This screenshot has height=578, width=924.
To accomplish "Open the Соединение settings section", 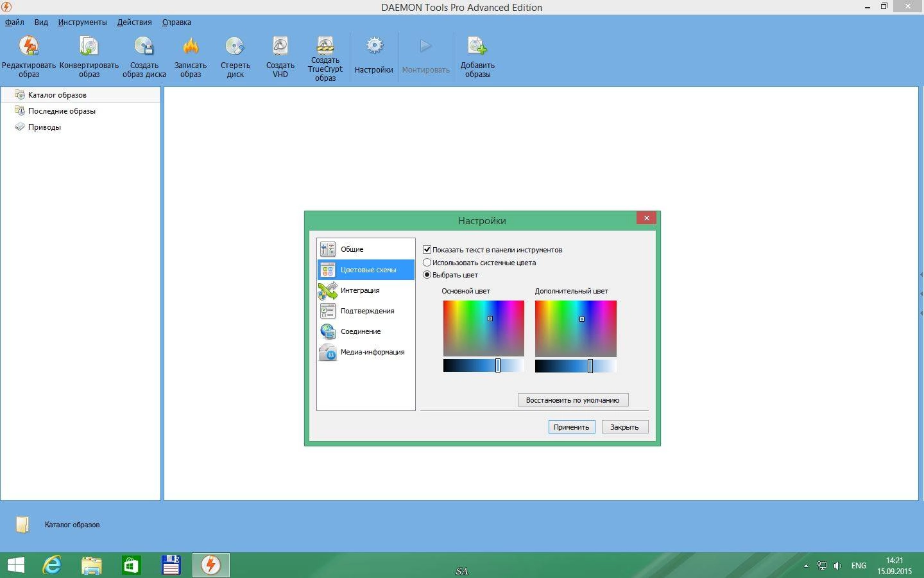I will [x=366, y=331].
